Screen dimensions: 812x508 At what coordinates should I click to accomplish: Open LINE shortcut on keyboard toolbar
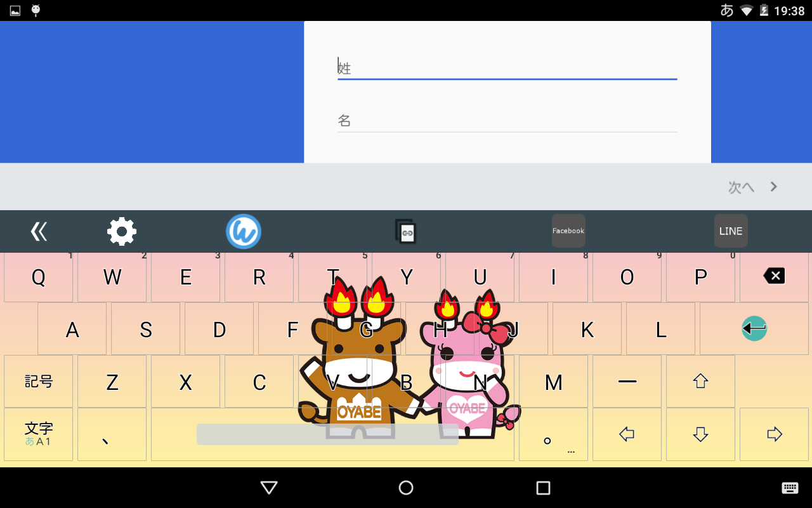click(731, 231)
